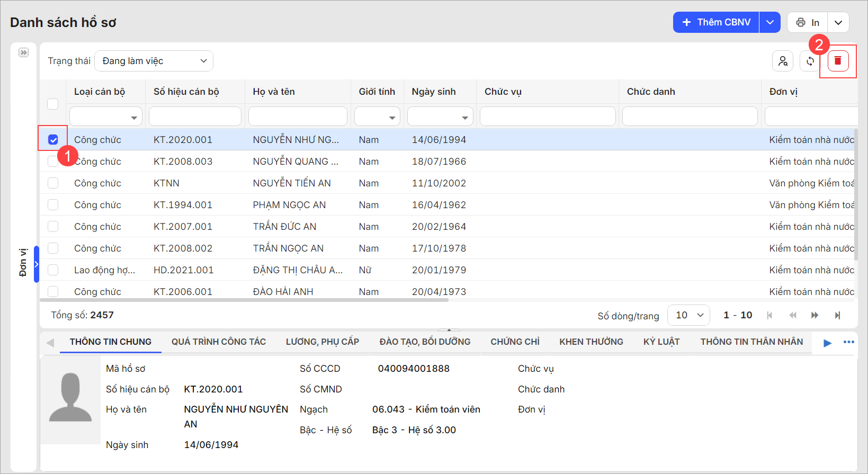Open the rows-per-page dropdown
Viewport: 868px width, 474px height.
pos(688,315)
